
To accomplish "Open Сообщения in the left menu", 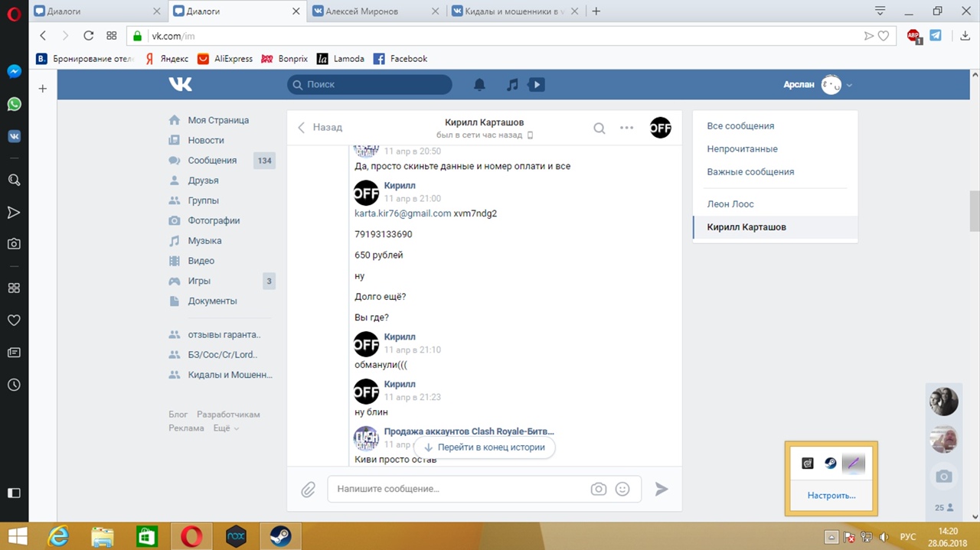I will coord(212,161).
